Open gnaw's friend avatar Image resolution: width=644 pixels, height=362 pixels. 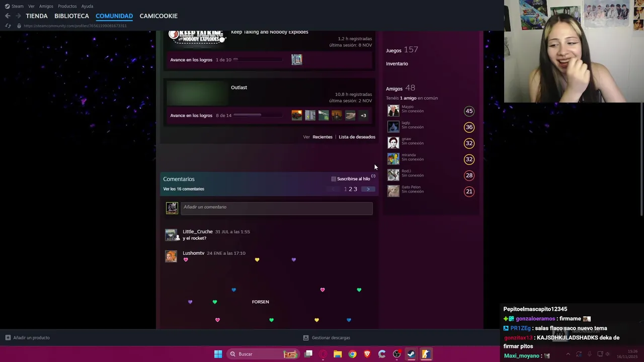393,143
